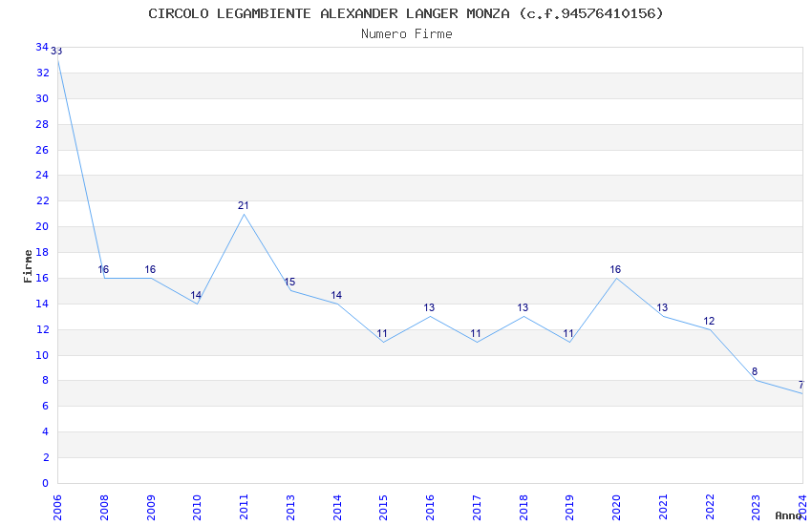812x525 pixels.
Task: Click the 2021 x-axis year label
Action: 663,508
